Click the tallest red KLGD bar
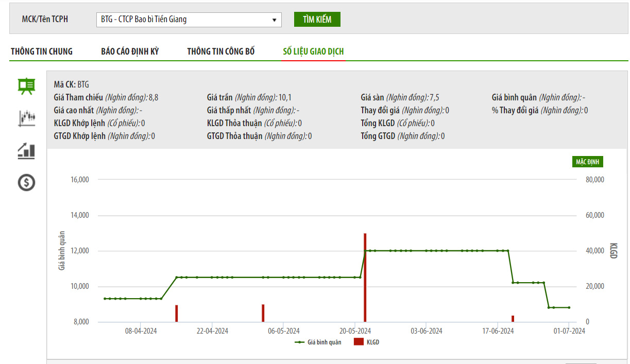Screen dimensions: 630x364 coord(365,278)
